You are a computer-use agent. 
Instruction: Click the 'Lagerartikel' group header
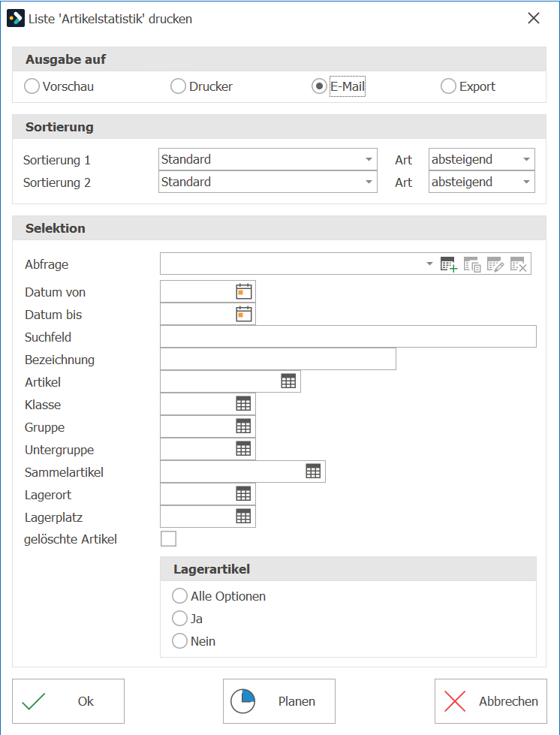pyautogui.click(x=348, y=569)
